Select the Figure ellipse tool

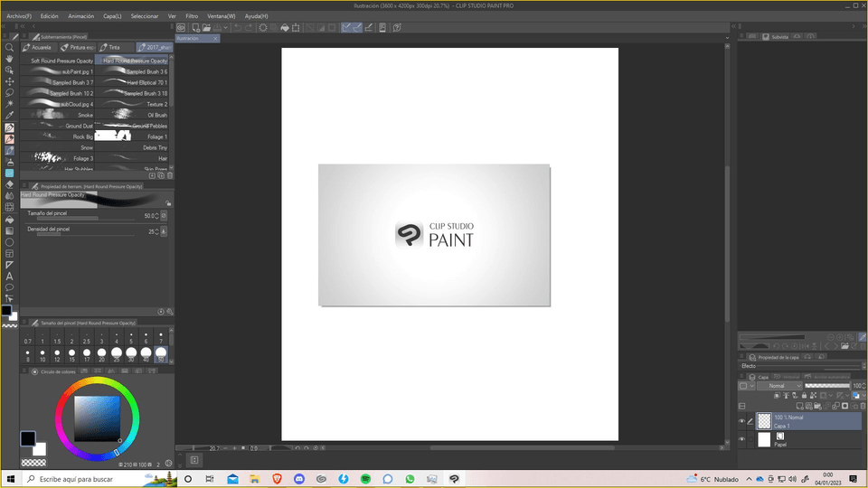click(9, 242)
